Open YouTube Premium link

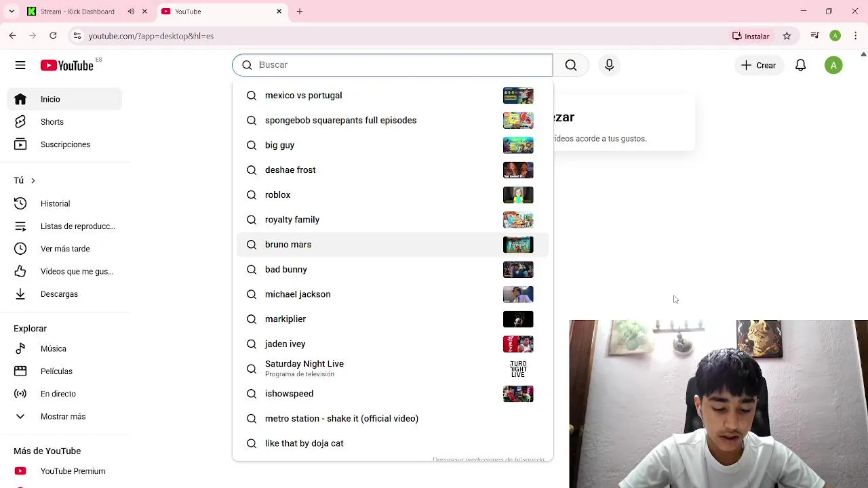tap(65, 471)
